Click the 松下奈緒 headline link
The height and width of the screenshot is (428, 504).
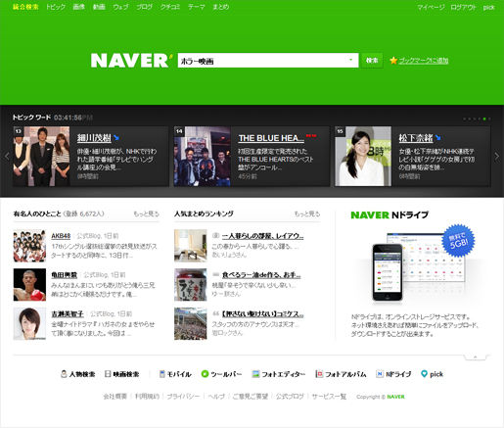(x=416, y=138)
